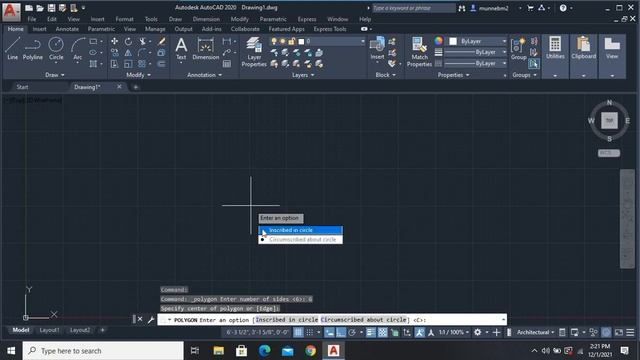This screenshot has width=640, height=360.
Task: Choose the Ellipse tool in Draw panel
Action: point(93,52)
